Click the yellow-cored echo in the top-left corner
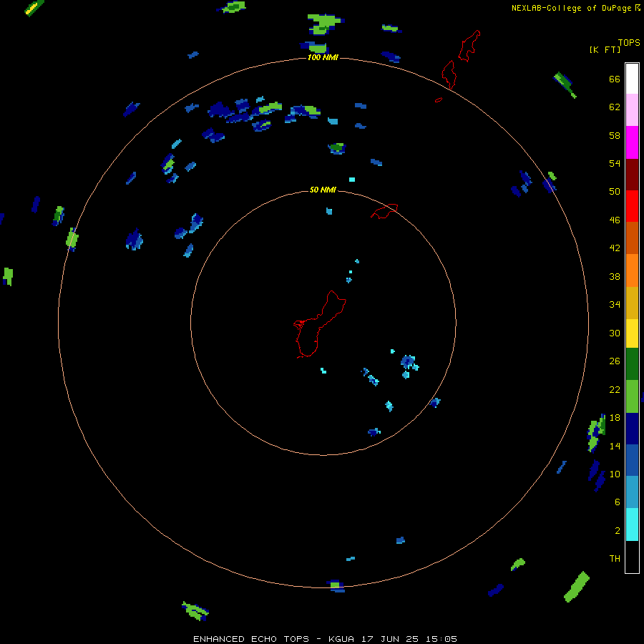This screenshot has height=644, width=644. coord(34,8)
